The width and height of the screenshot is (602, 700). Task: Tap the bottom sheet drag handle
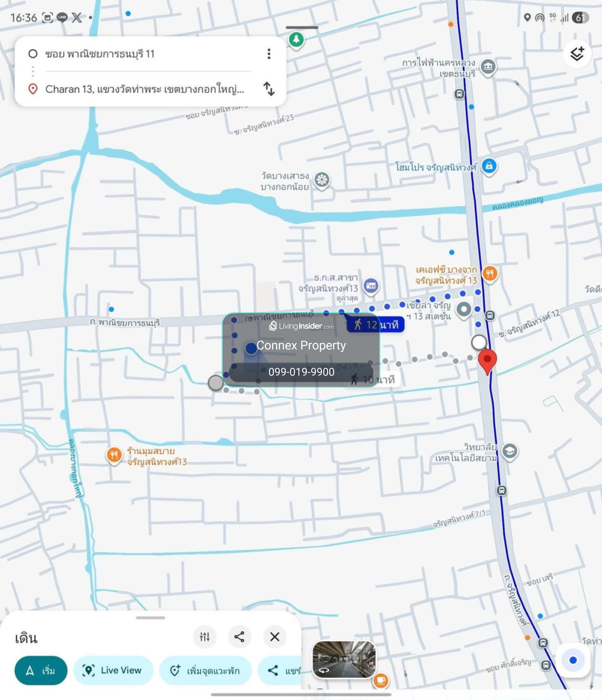click(x=150, y=617)
